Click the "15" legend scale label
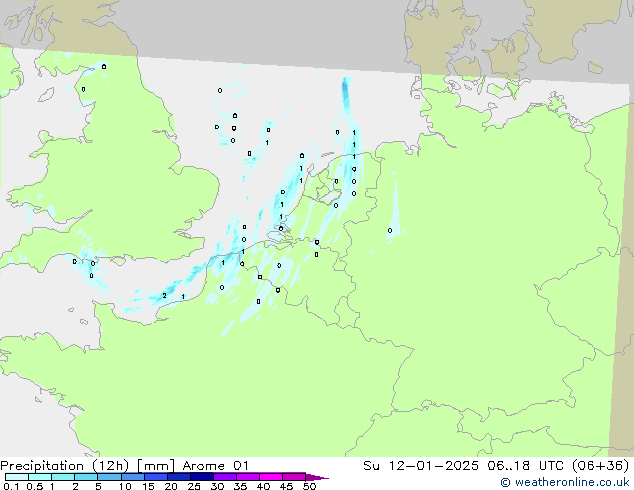Screen dimensions: 634x490 148,486
